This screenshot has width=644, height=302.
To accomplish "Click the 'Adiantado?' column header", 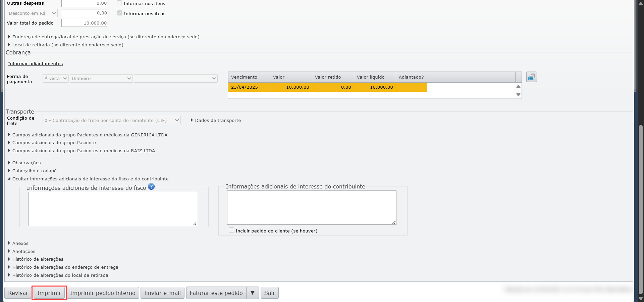I will coord(455,77).
